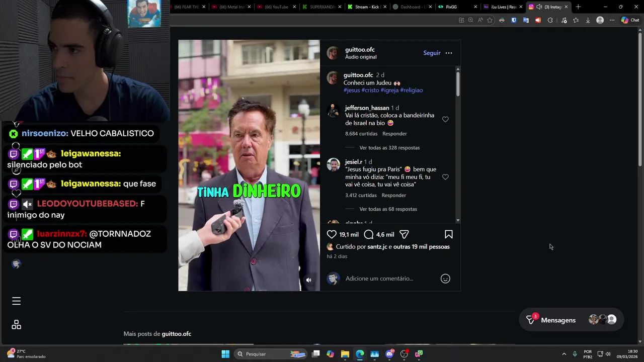Like the post with the heart icon
This screenshot has width=644, height=362.
(x=332, y=234)
